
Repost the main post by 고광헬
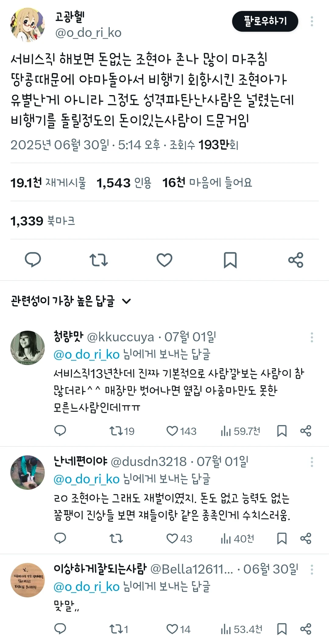coord(98,260)
